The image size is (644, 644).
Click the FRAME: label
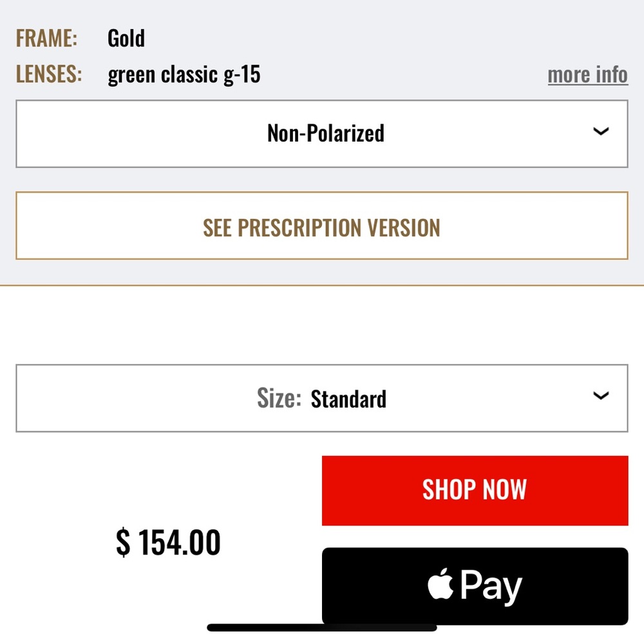pos(46,38)
